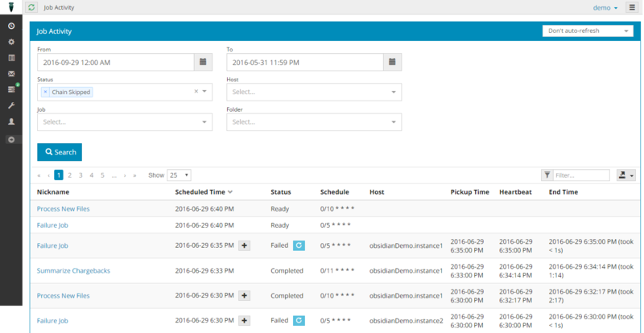The image size is (644, 333).
Task: Expand details for the Process New Files 6:30 PM row
Action: 245,296
